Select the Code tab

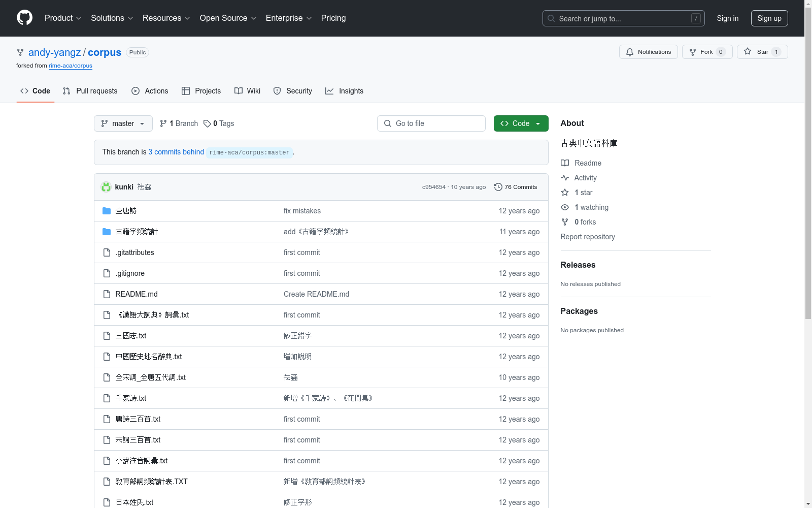click(35, 91)
